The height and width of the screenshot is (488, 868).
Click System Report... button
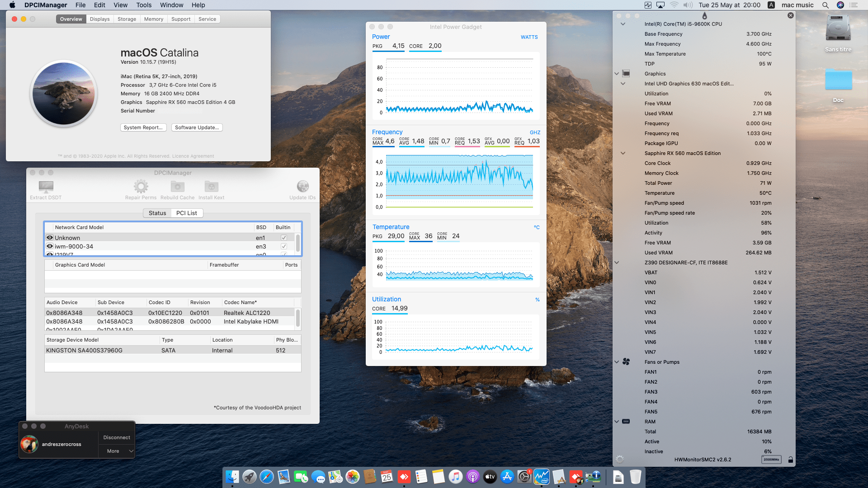[x=143, y=127]
